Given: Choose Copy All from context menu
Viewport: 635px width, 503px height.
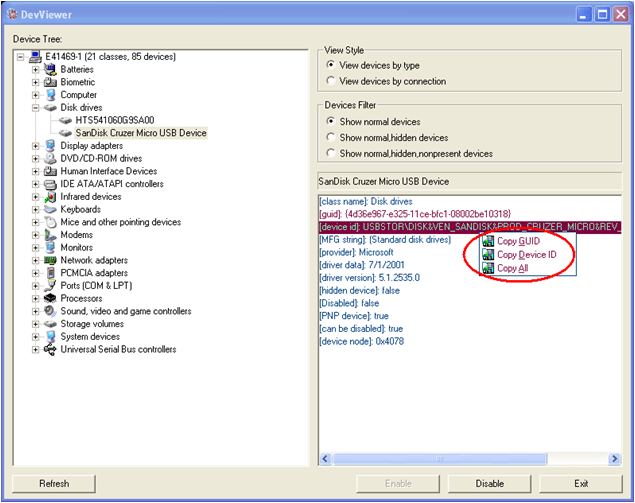Looking at the screenshot, I should (528, 268).
